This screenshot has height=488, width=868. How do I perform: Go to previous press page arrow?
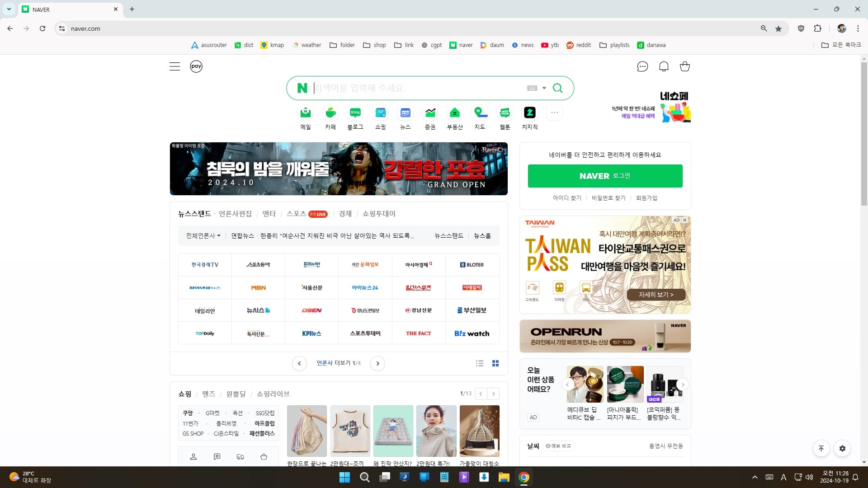point(299,363)
